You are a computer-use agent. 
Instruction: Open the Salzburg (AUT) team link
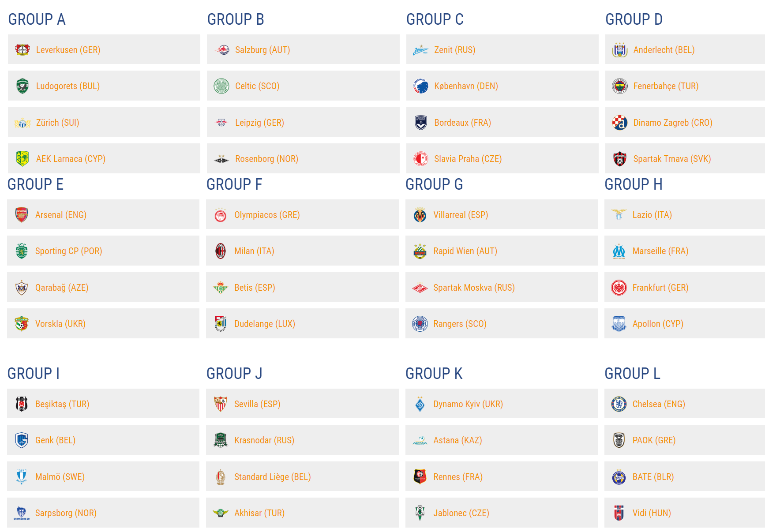tap(262, 50)
